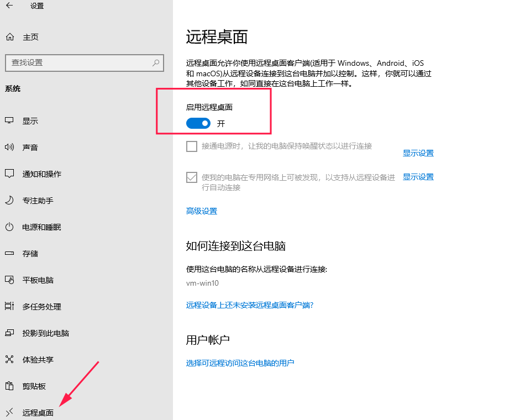The width and height of the screenshot is (515, 420).
Task: Click the magnifier icon in search box
Action: click(156, 63)
